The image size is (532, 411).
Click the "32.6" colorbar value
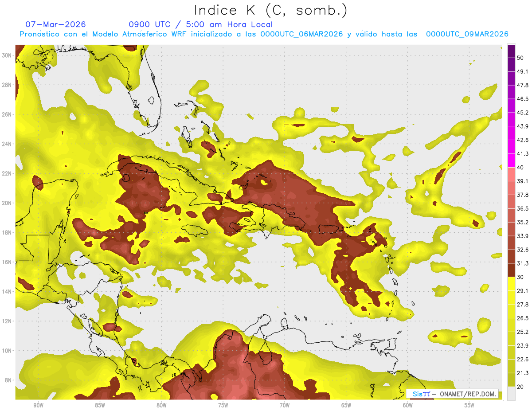coord(523,250)
